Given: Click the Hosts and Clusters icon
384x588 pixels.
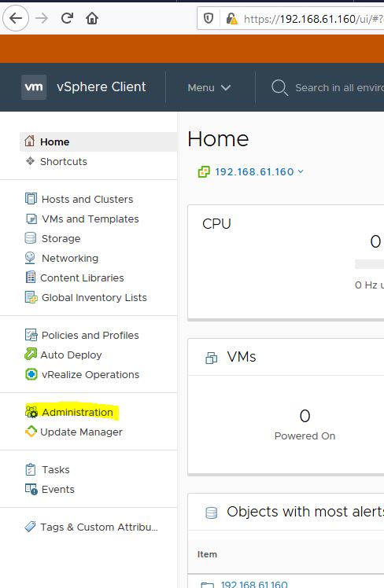Looking at the screenshot, I should tap(31, 198).
